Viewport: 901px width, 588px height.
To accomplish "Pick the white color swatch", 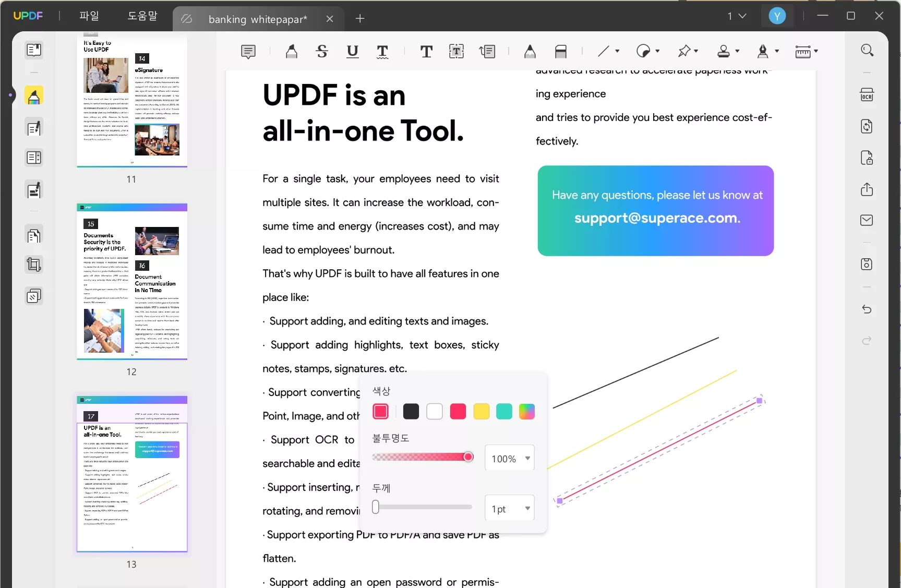I will point(435,412).
